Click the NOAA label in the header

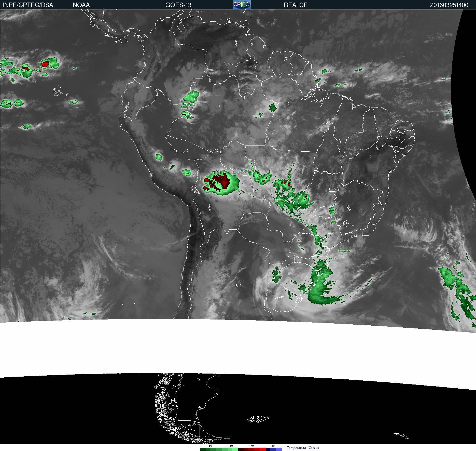pos(81,5)
